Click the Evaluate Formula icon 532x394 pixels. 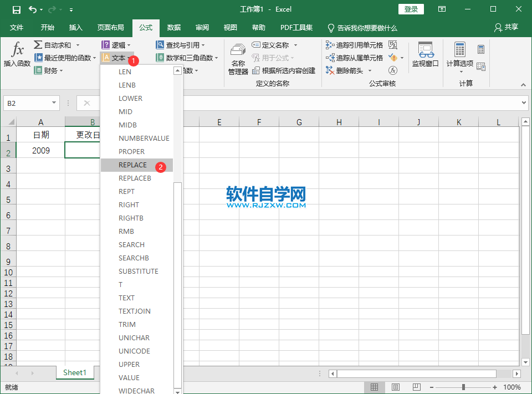coord(393,70)
